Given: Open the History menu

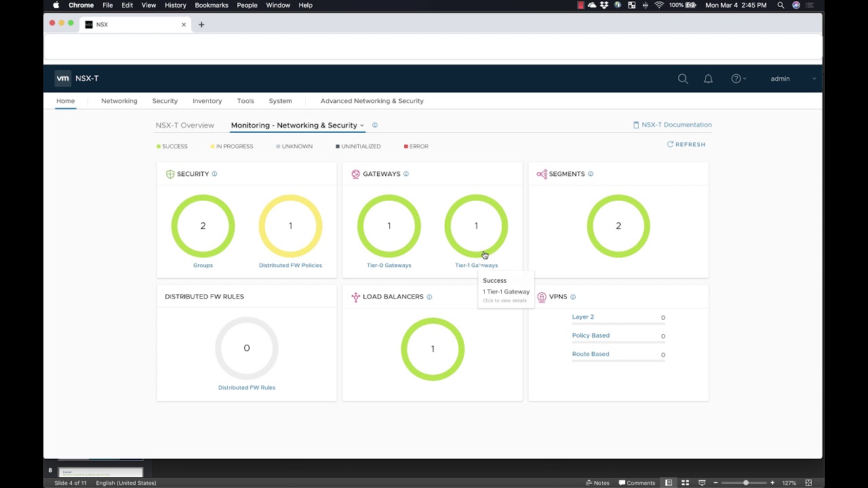Looking at the screenshot, I should tap(175, 5).
